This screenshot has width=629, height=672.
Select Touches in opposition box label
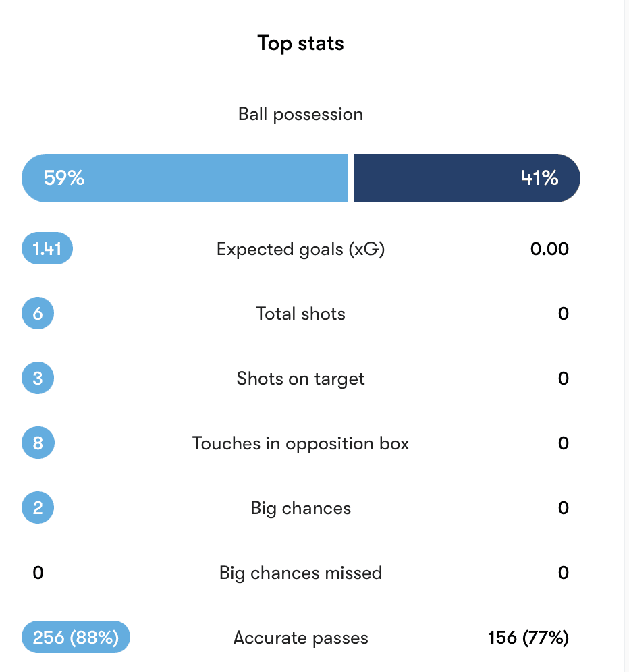click(x=300, y=443)
